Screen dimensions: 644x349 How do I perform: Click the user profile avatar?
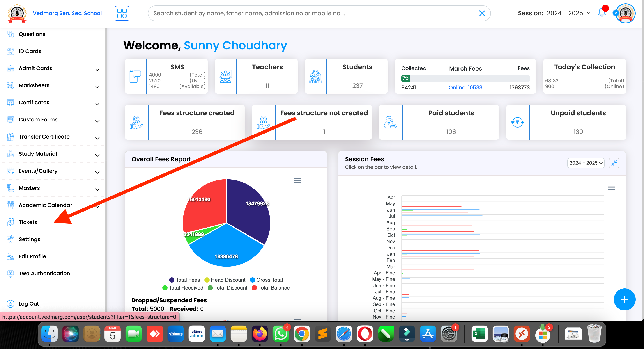[626, 13]
